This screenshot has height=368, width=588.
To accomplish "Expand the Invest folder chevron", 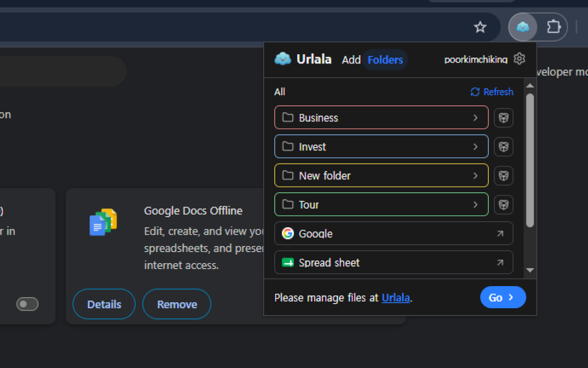I will click(475, 147).
